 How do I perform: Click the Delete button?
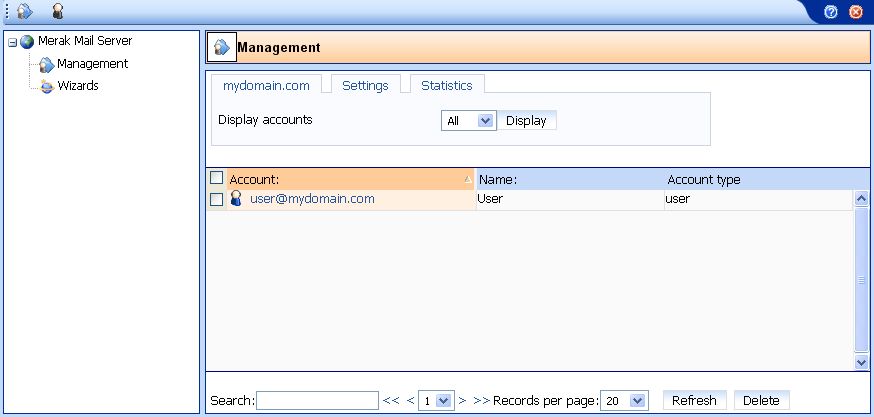tap(761, 400)
